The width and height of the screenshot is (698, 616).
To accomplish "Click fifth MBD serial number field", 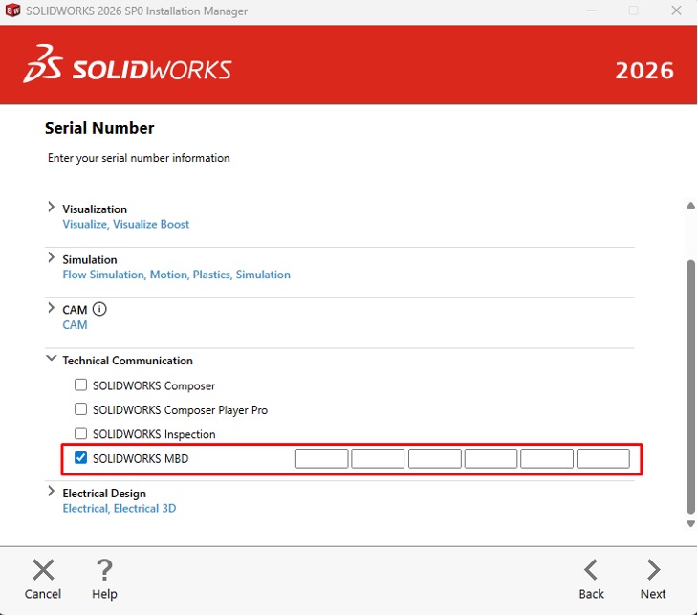I will pyautogui.click(x=547, y=459).
